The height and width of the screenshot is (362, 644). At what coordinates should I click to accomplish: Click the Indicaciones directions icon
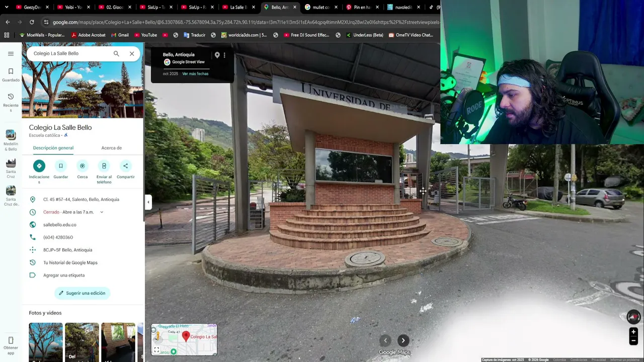pos(39,166)
